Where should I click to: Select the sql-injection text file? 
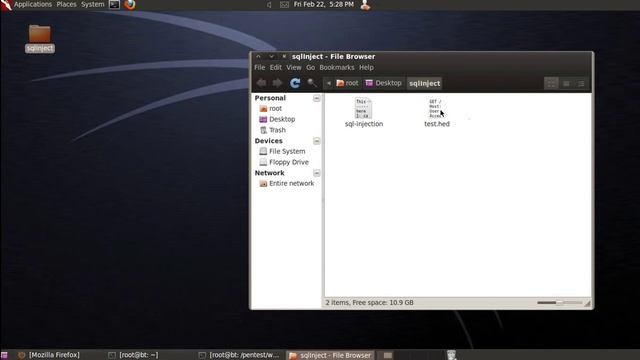click(x=364, y=112)
